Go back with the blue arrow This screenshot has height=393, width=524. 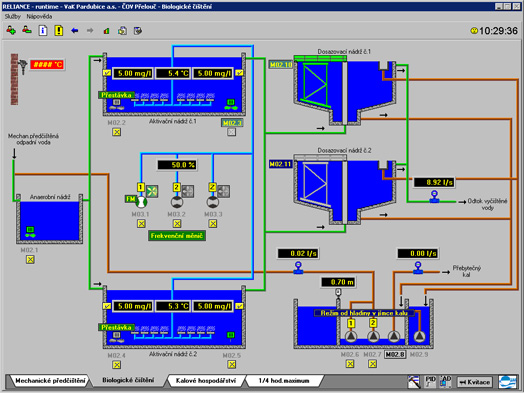75,31
